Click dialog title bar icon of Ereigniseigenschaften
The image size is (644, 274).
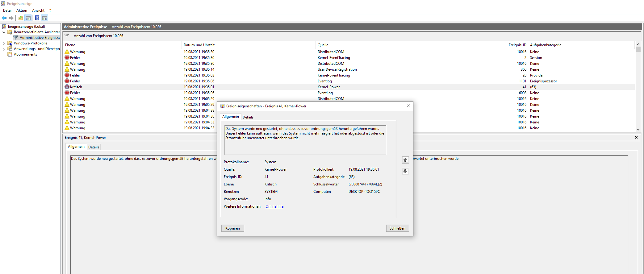coord(222,106)
